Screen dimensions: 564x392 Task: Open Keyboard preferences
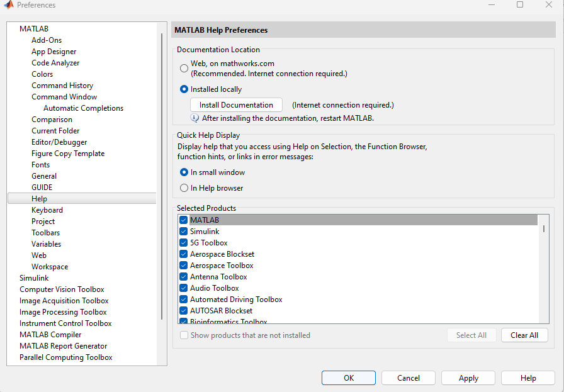click(47, 210)
